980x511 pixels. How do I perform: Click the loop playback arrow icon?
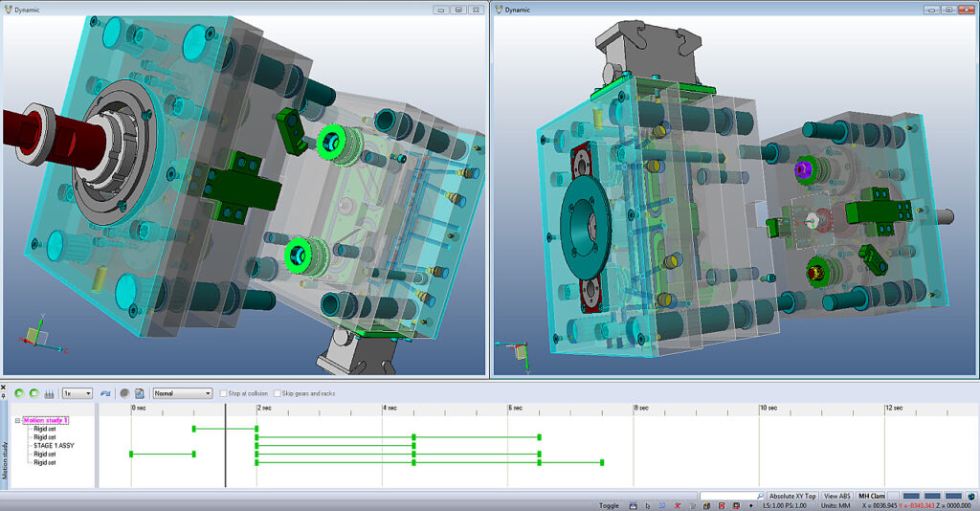tap(105, 393)
